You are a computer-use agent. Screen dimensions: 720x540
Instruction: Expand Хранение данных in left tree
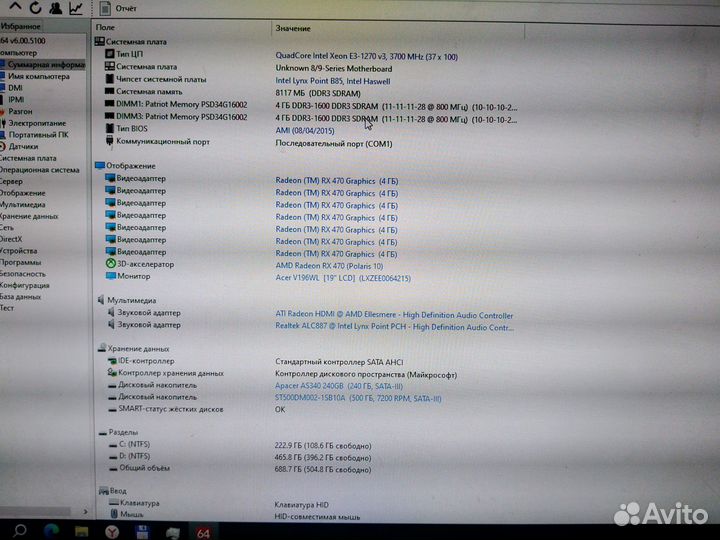point(29,216)
